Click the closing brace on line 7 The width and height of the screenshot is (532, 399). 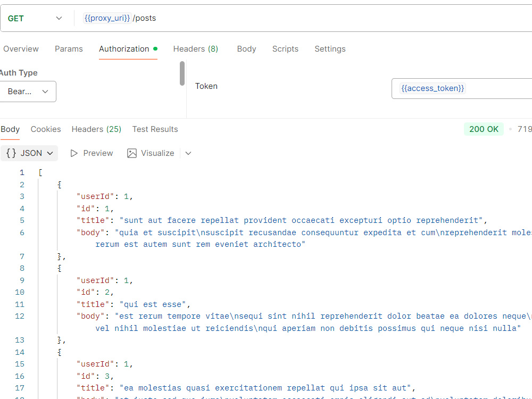(60, 256)
